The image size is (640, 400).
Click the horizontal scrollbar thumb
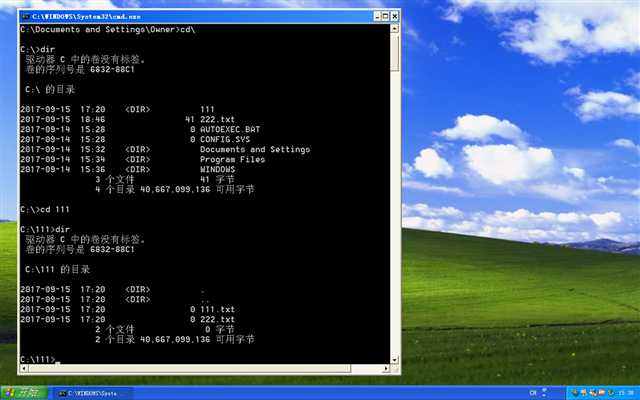coord(189,369)
